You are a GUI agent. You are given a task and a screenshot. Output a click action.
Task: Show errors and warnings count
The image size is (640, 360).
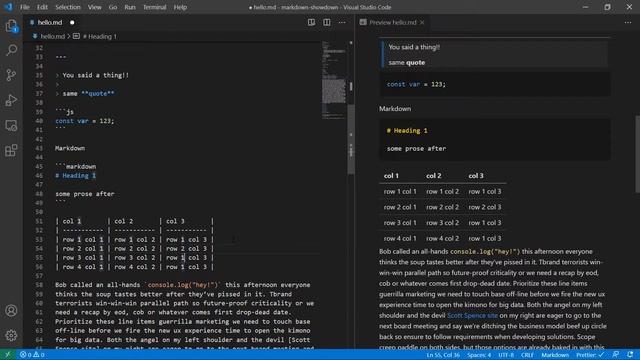(32, 355)
